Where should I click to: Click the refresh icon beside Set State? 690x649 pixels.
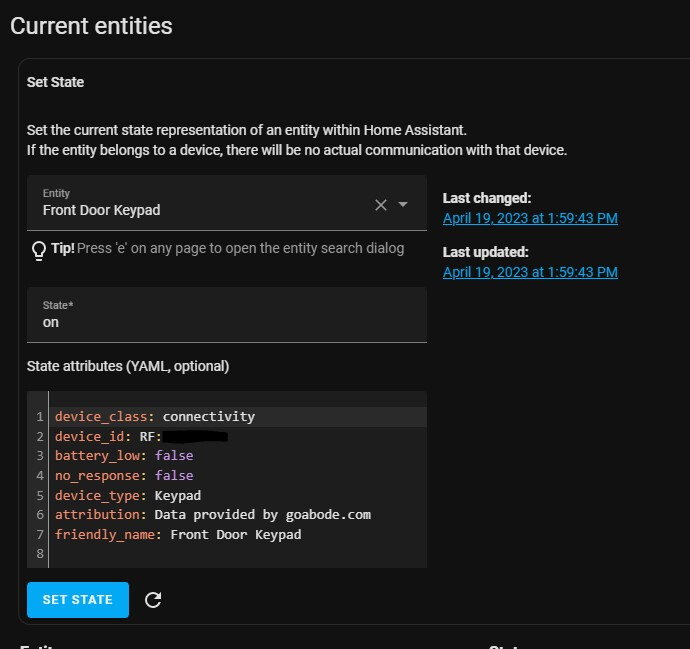[153, 600]
